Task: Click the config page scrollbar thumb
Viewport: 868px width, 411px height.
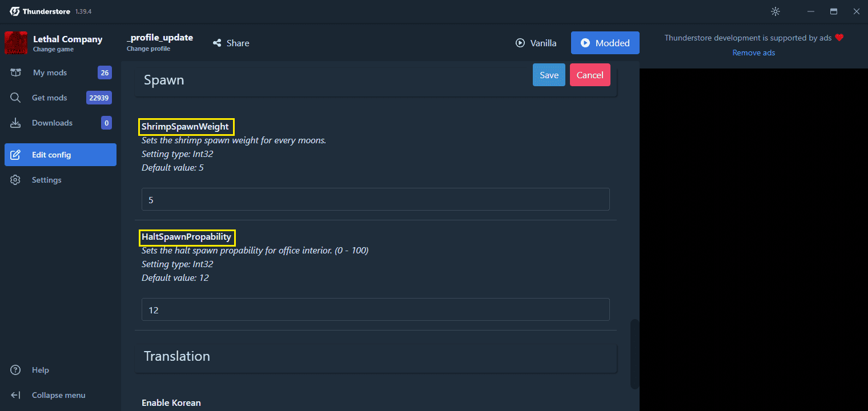Action: (634, 354)
